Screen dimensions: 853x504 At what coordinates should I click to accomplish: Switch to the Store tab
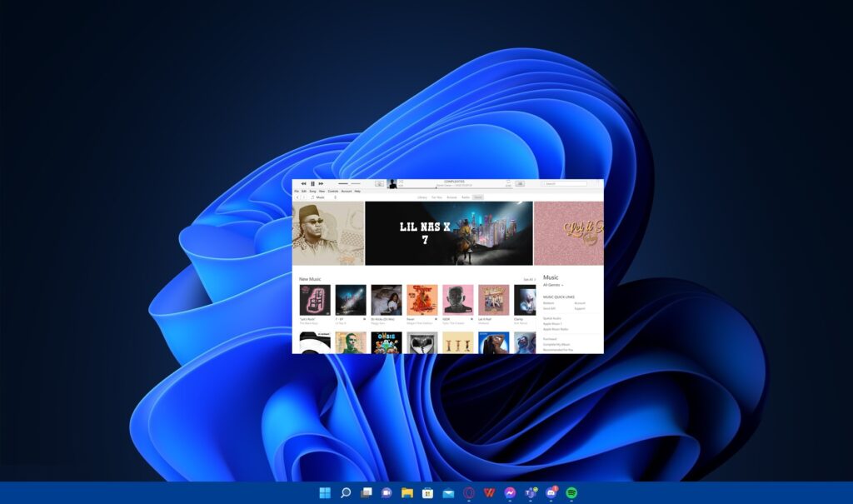[478, 197]
